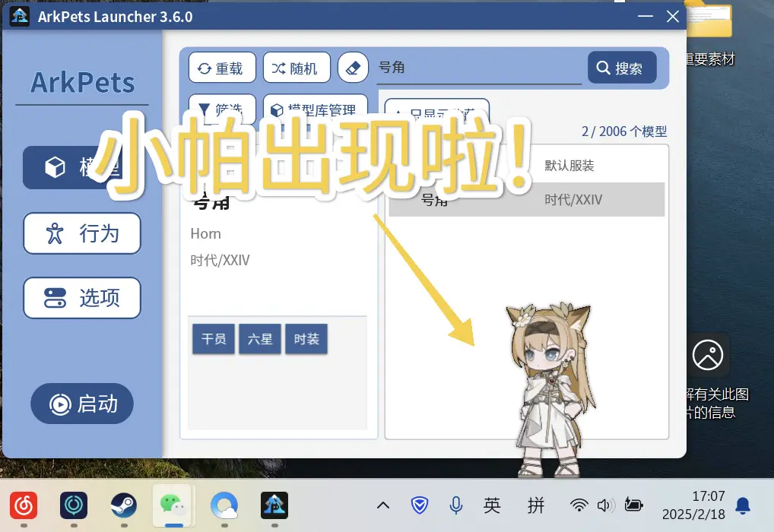Toggle the 六星 tag filter
Viewport: 774px width, 532px height.
(260, 339)
